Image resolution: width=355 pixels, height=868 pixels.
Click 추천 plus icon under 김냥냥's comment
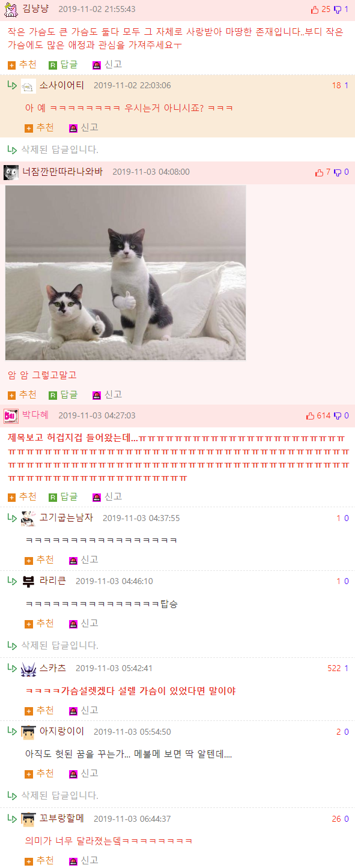[11, 65]
